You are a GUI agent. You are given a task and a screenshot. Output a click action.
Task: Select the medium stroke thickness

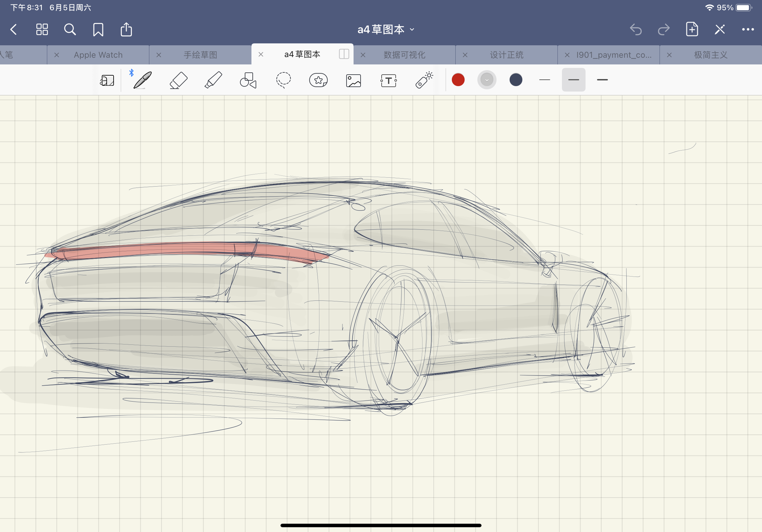(x=573, y=80)
